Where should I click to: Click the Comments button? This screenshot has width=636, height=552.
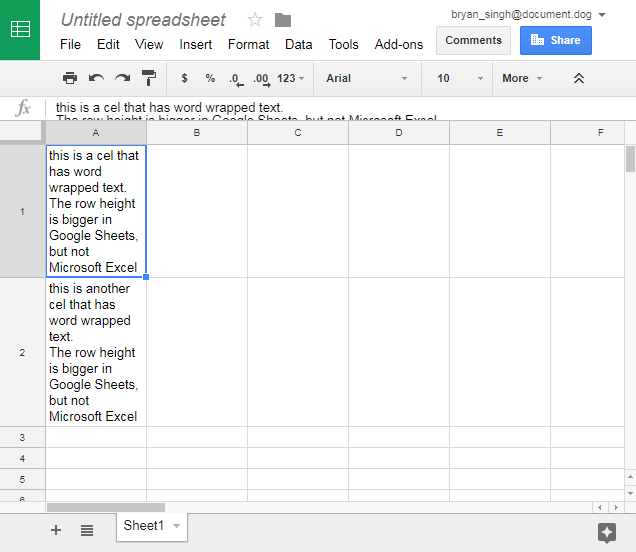click(473, 40)
